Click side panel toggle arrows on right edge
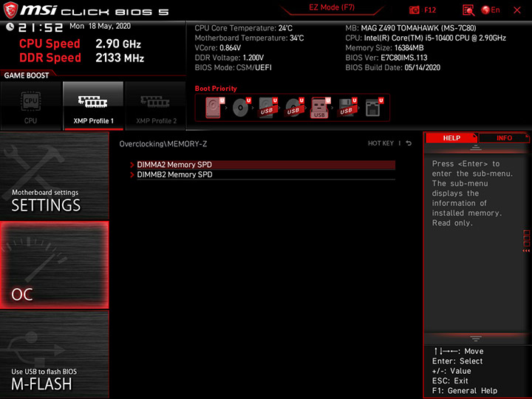This screenshot has height=399, width=532. coord(526,241)
